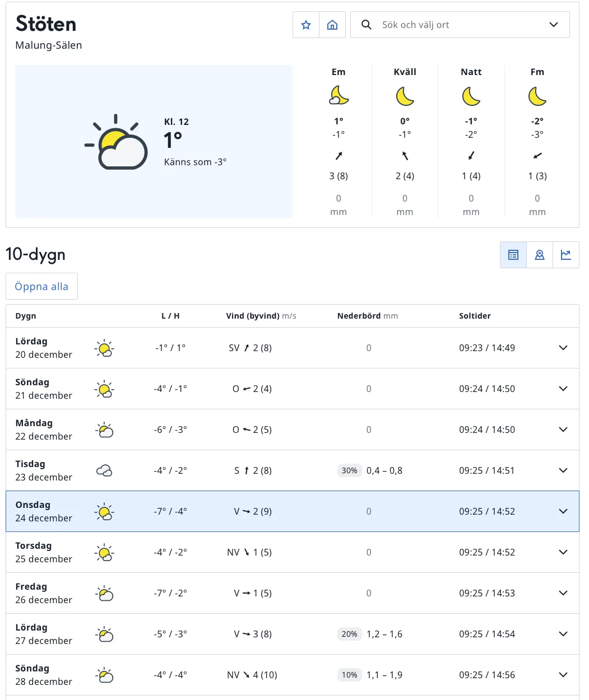Expand the Onsdag 24 december row
This screenshot has width=589, height=700.
(563, 511)
